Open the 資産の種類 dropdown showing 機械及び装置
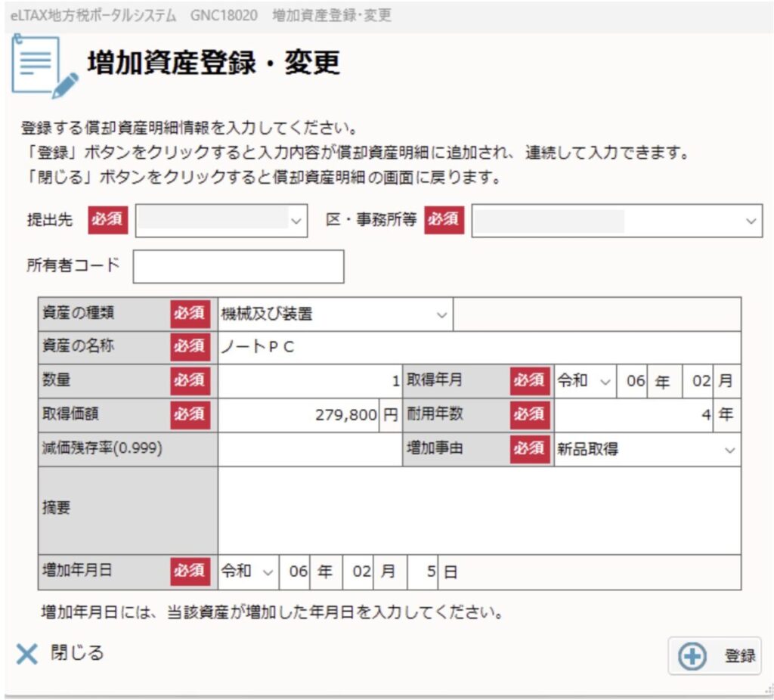 [x=335, y=314]
